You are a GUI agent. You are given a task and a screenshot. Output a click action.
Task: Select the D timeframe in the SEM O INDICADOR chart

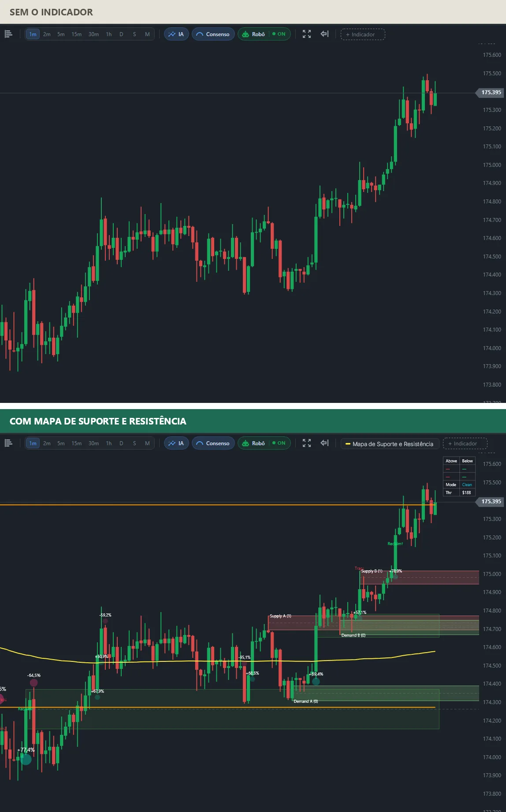tap(121, 34)
